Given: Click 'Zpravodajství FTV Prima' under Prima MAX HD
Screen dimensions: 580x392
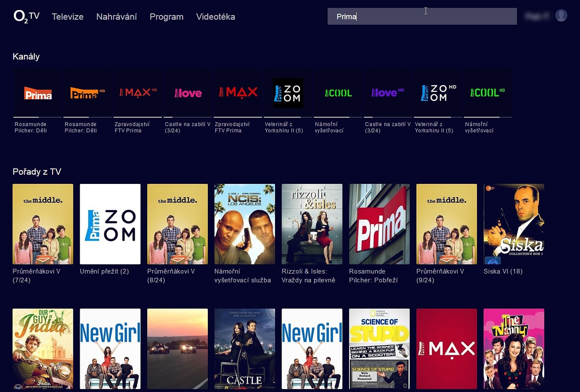Looking at the screenshot, I should 132,127.
